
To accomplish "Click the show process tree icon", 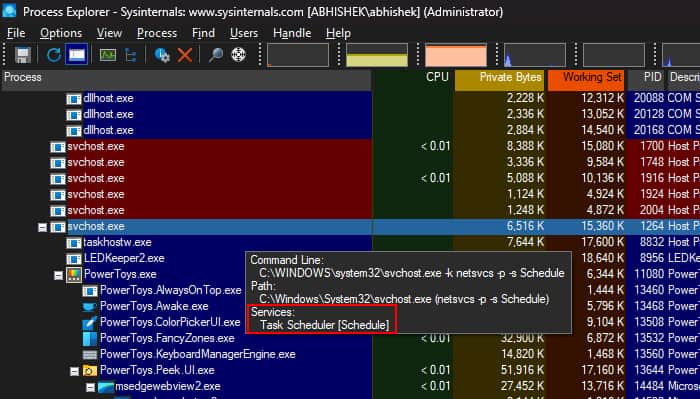I will pyautogui.click(x=131, y=55).
